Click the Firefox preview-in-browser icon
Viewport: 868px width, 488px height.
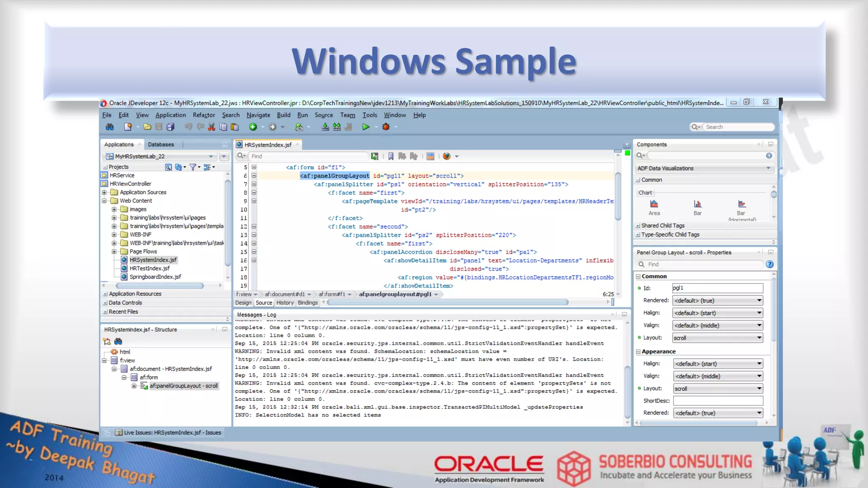pyautogui.click(x=446, y=156)
